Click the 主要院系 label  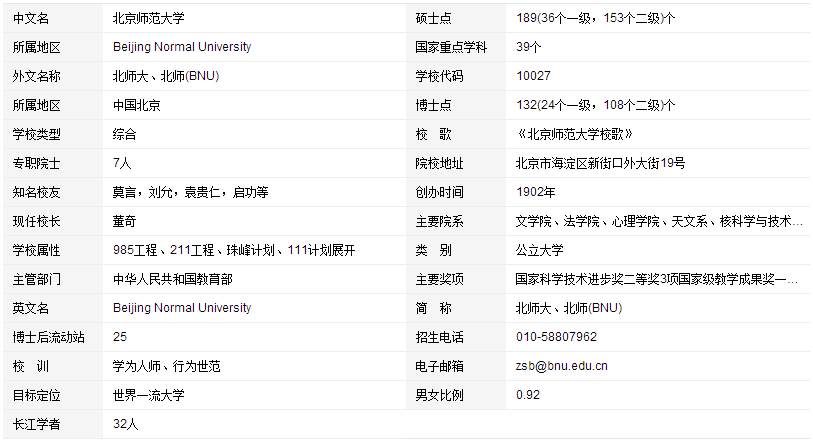pyautogui.click(x=440, y=221)
